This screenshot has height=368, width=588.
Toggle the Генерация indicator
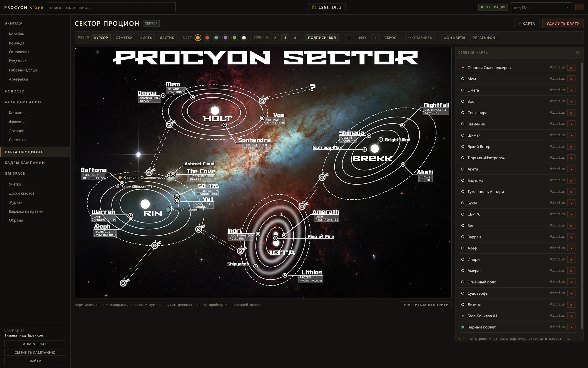pyautogui.click(x=493, y=7)
